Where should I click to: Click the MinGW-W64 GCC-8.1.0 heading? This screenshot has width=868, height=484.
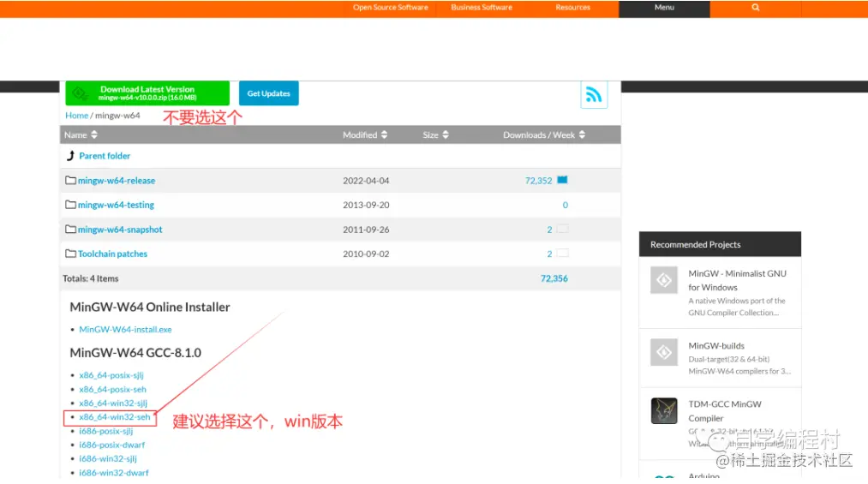pyautogui.click(x=135, y=352)
